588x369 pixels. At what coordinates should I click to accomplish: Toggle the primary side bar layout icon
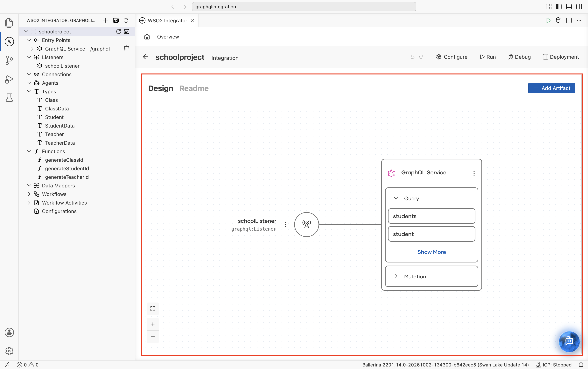[x=559, y=7]
